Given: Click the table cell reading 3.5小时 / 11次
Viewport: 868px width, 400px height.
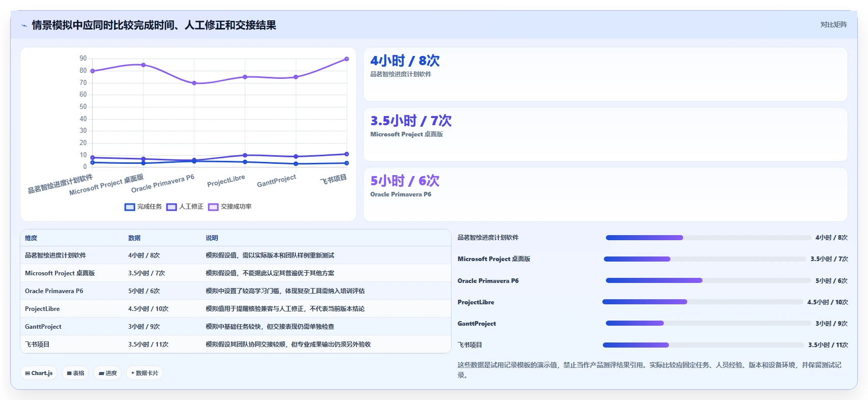Looking at the screenshot, I should [x=148, y=345].
